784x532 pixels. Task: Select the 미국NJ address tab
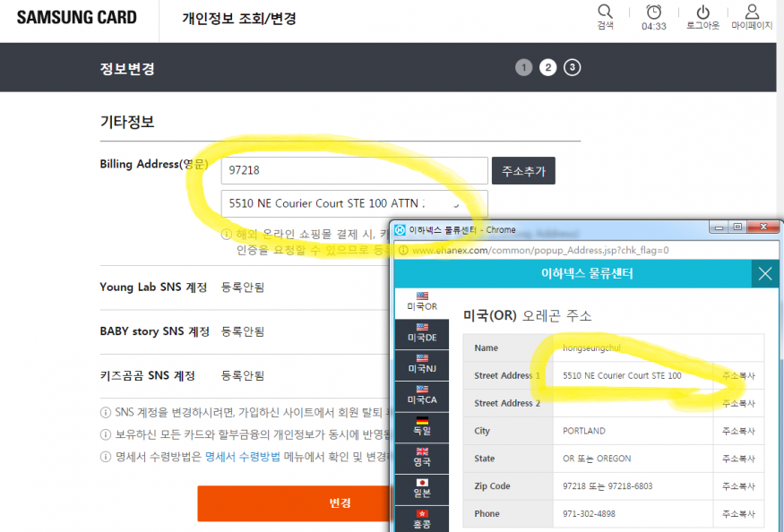(x=422, y=365)
